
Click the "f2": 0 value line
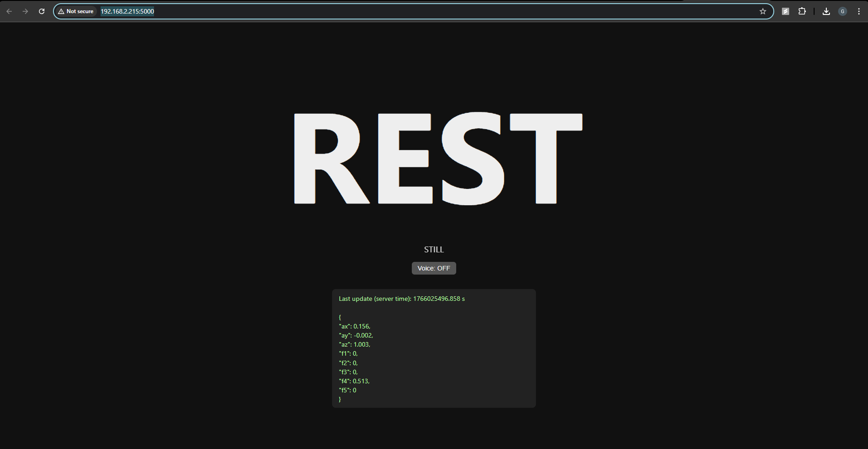click(348, 363)
